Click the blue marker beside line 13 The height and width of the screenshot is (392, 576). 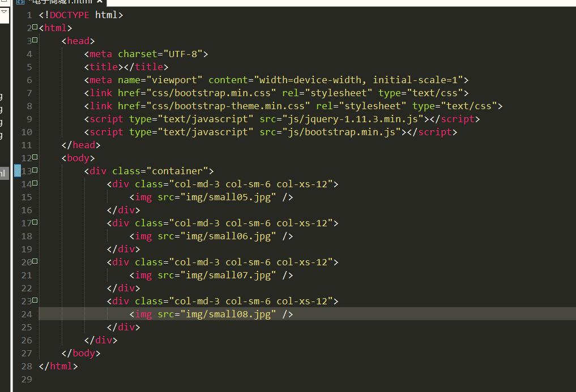[x=17, y=171]
